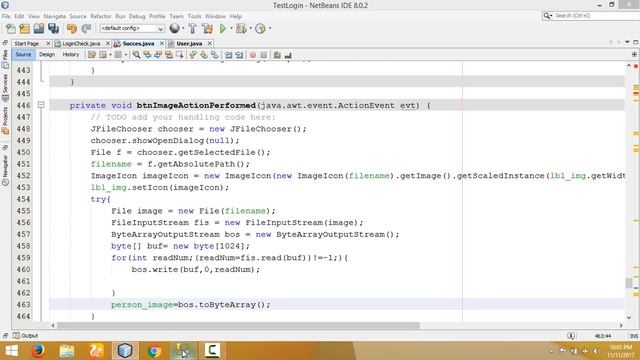Open the document list dropdown arrow
The width and height of the screenshot is (640, 360).
pyautogui.click(x=627, y=42)
